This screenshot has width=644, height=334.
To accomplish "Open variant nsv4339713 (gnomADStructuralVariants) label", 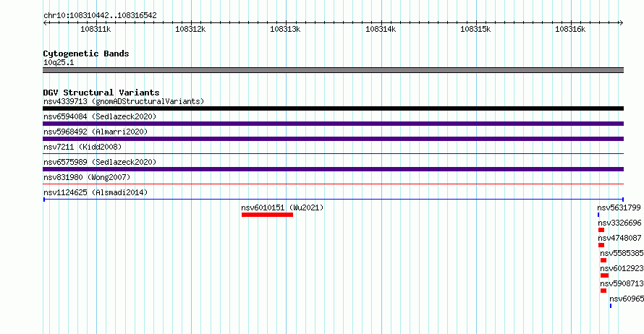I will point(124,101).
